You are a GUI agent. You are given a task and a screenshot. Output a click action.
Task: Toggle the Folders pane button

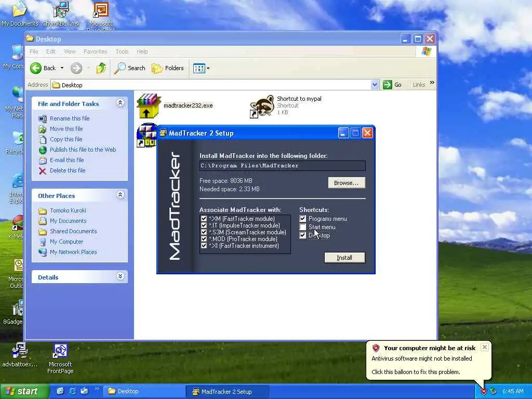pos(168,68)
